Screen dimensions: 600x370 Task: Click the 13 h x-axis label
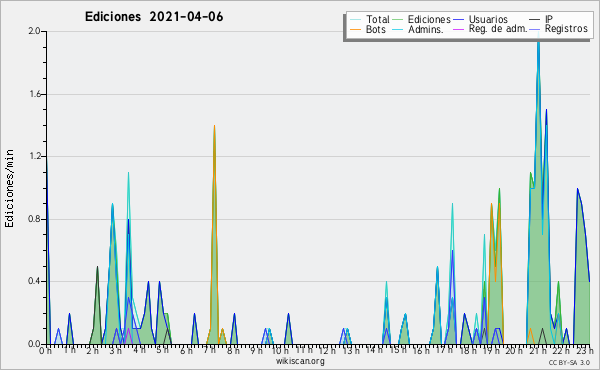point(351,350)
